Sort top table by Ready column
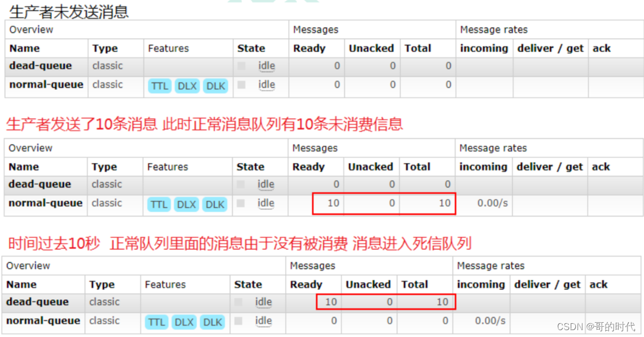This screenshot has width=644, height=337. tap(309, 49)
